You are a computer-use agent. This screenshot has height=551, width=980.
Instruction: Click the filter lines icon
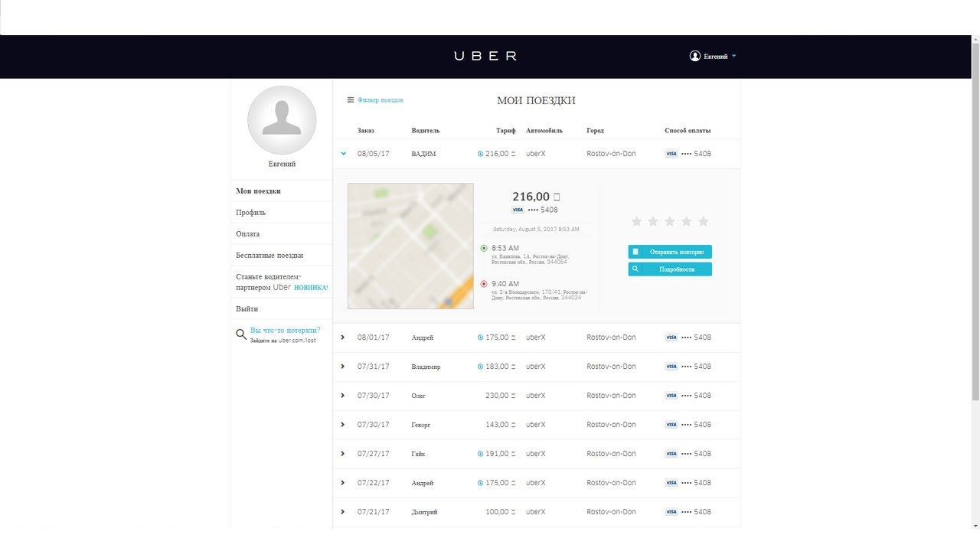pyautogui.click(x=351, y=99)
